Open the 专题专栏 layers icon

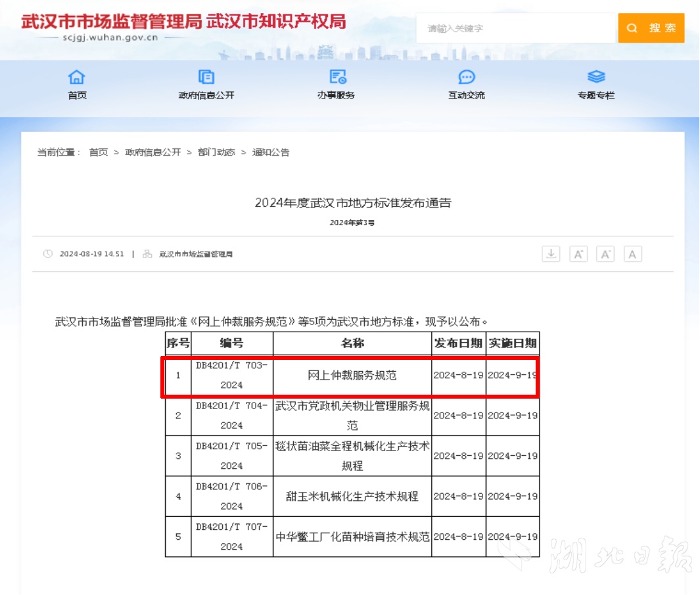[595, 77]
